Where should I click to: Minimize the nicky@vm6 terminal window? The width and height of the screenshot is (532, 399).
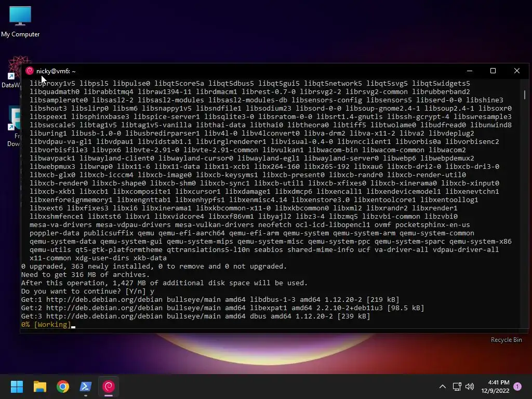(470, 71)
